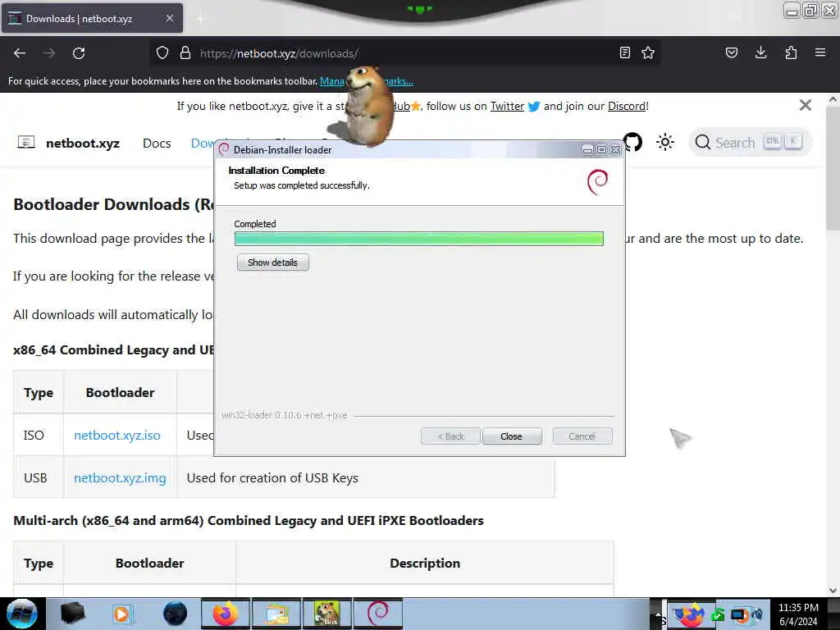Bookmark this page with the star icon
Viewport: 840px width, 630px height.
(648, 52)
